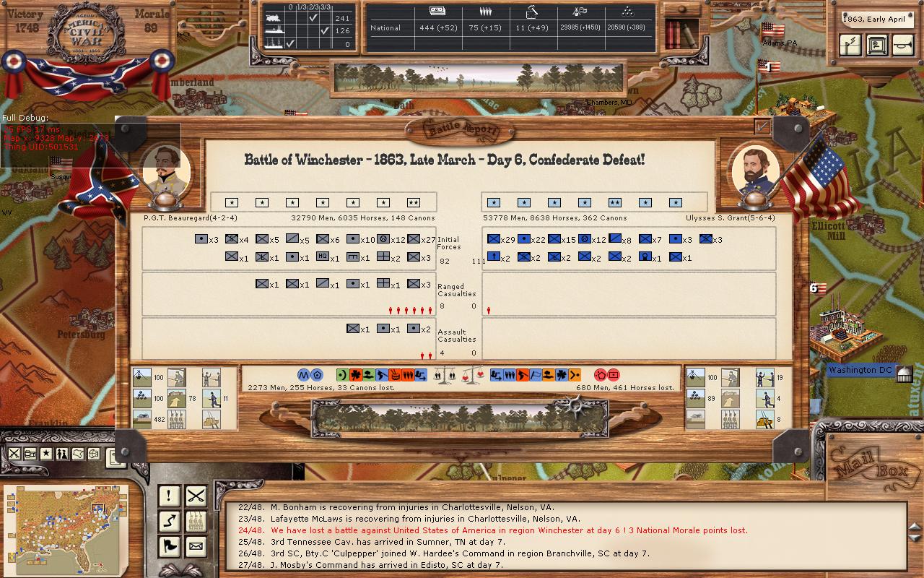Select the winding arrow movement message filter

[x=169, y=520]
